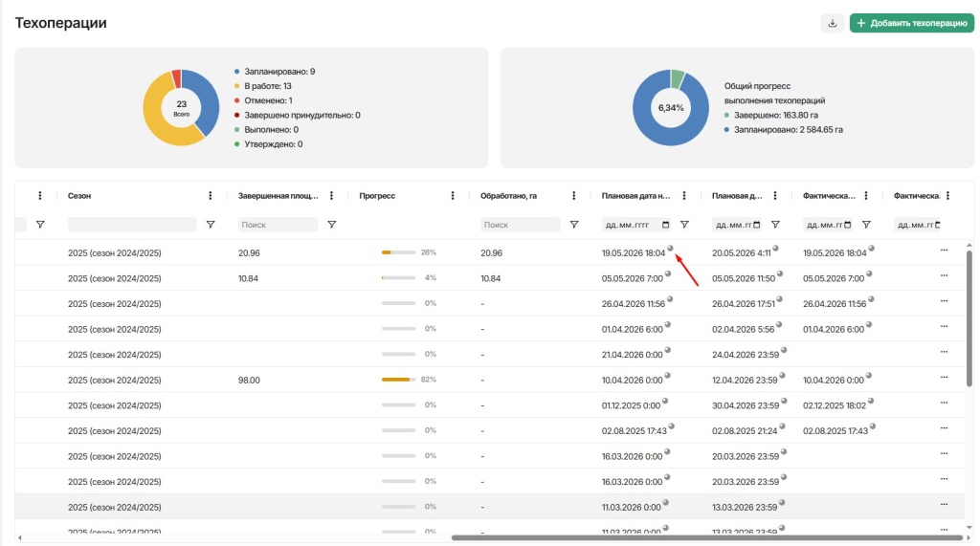Open row actions for 01.04.2026 6:00 row
The image size is (980, 546).
[x=944, y=326]
